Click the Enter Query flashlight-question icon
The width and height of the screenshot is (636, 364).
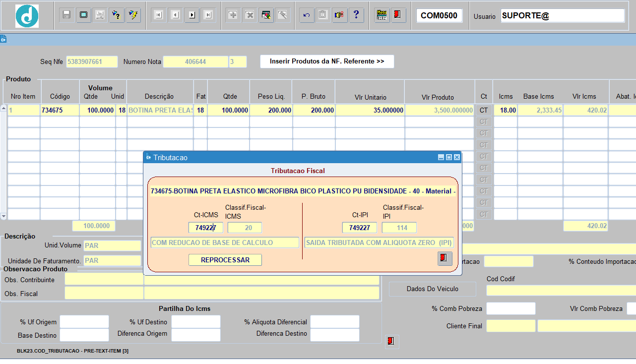(116, 15)
